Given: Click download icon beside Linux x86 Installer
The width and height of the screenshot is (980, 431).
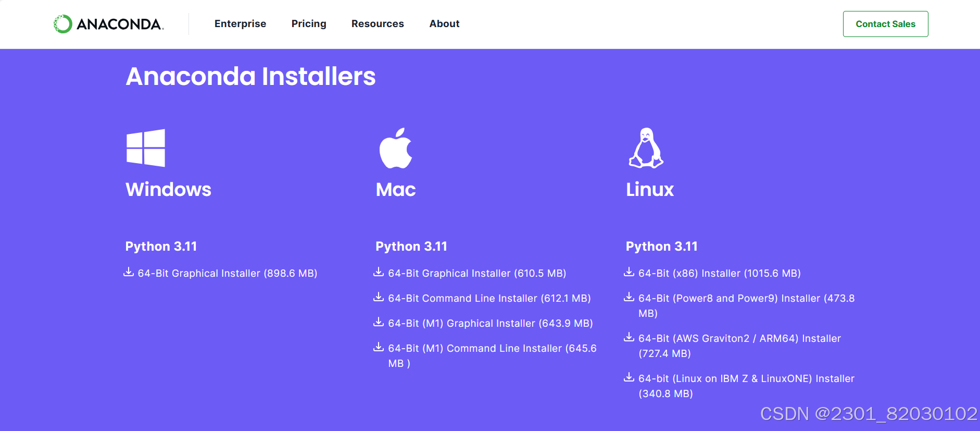Looking at the screenshot, I should 629,272.
